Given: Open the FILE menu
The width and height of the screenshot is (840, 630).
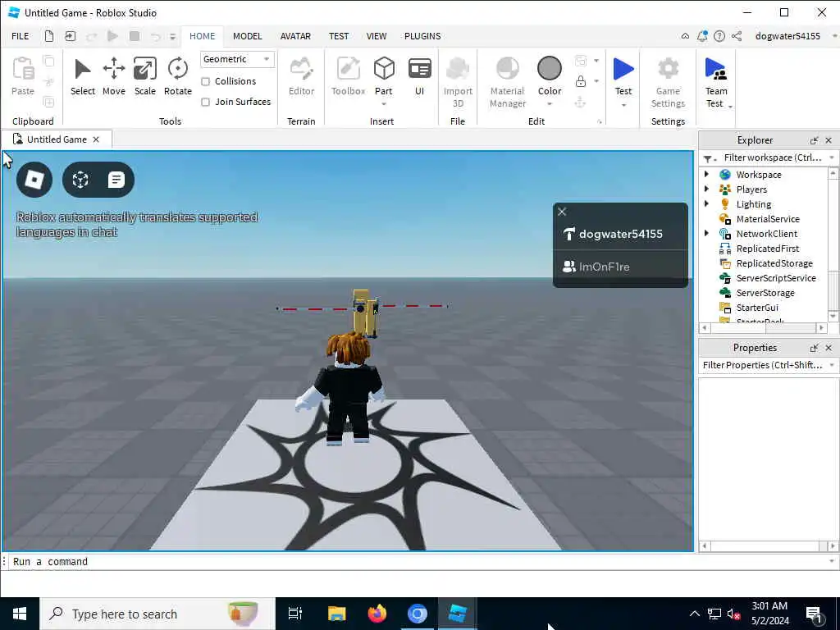Looking at the screenshot, I should click(21, 36).
